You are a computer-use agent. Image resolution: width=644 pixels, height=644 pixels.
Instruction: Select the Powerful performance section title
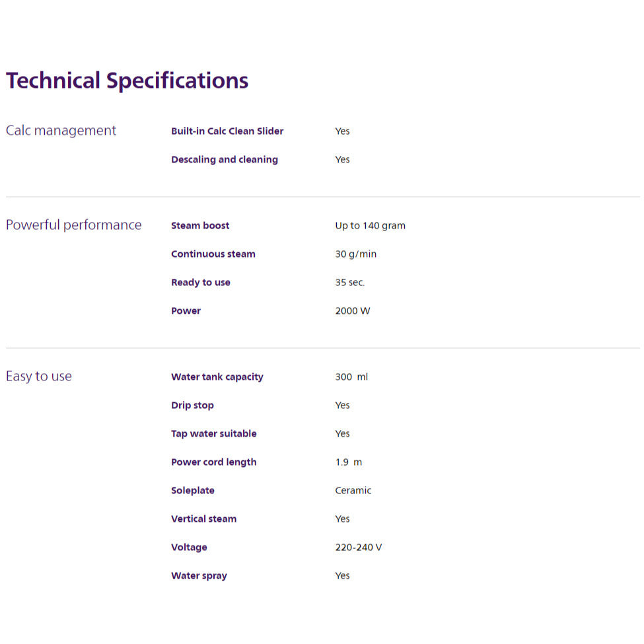(73, 225)
